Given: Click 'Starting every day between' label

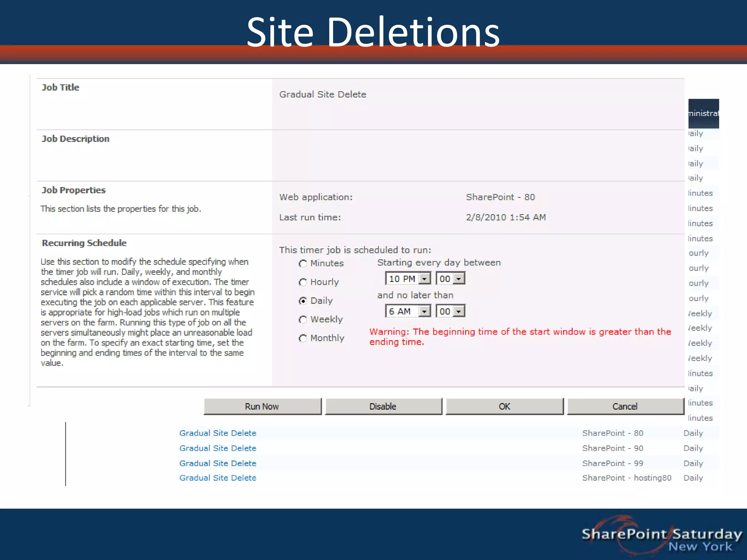Looking at the screenshot, I should (x=439, y=262).
